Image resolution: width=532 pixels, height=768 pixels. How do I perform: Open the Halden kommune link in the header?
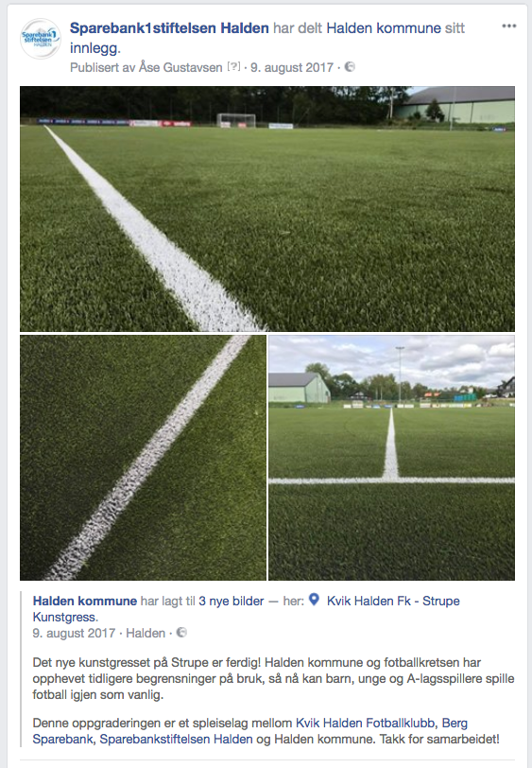pyautogui.click(x=384, y=28)
